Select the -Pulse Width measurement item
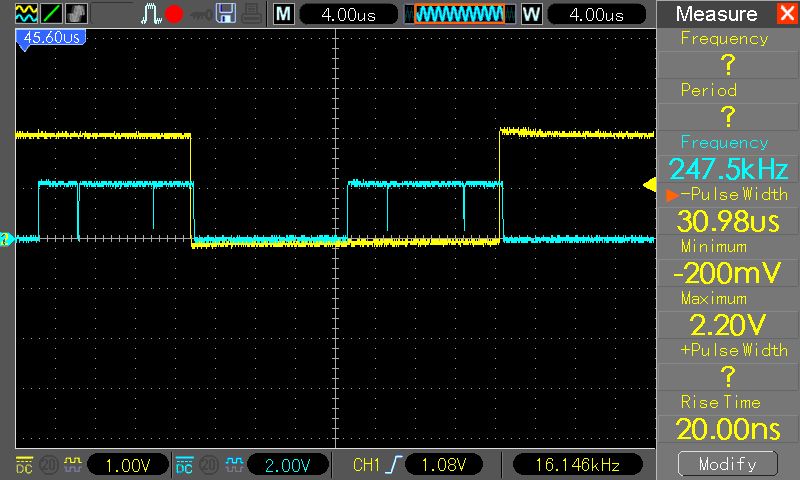800x480 pixels. click(727, 208)
